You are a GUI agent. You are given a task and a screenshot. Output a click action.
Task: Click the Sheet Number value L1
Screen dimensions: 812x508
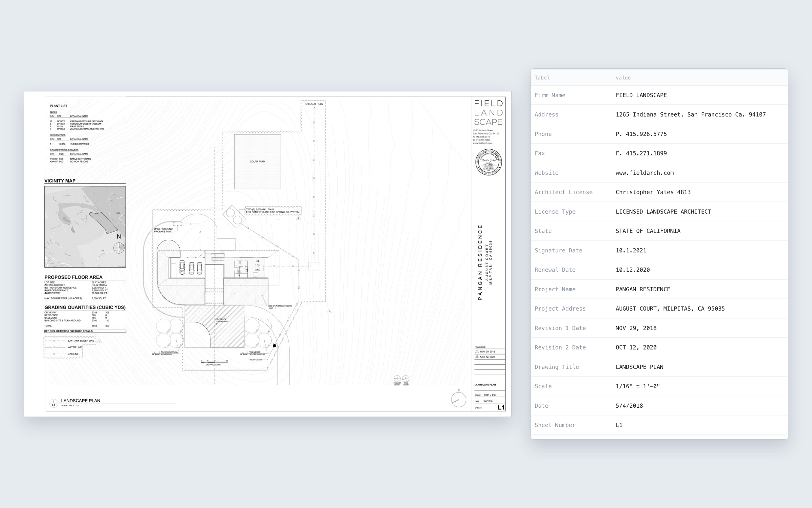619,425
